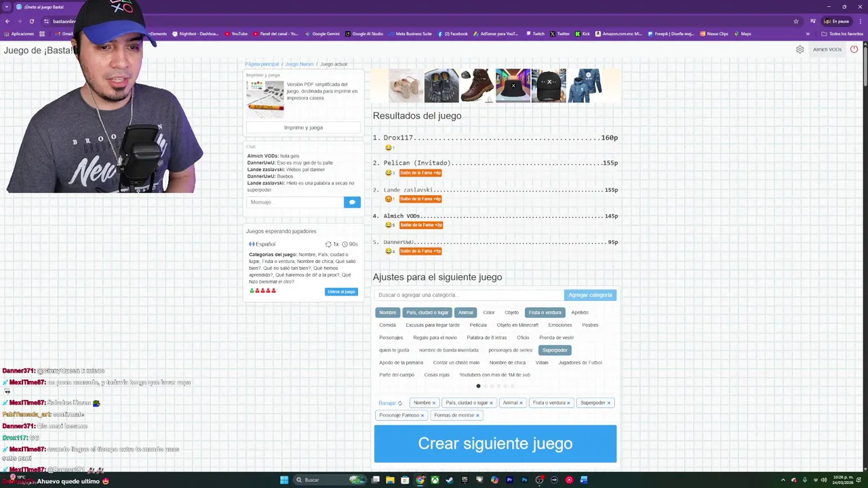The width and height of the screenshot is (868, 488).
Task: Click the En pausa profile indicator
Action: (837, 21)
